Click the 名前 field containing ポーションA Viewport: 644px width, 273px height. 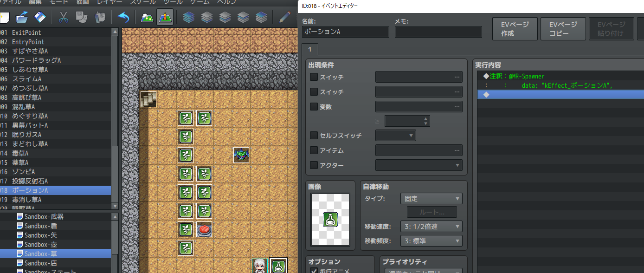tap(346, 32)
